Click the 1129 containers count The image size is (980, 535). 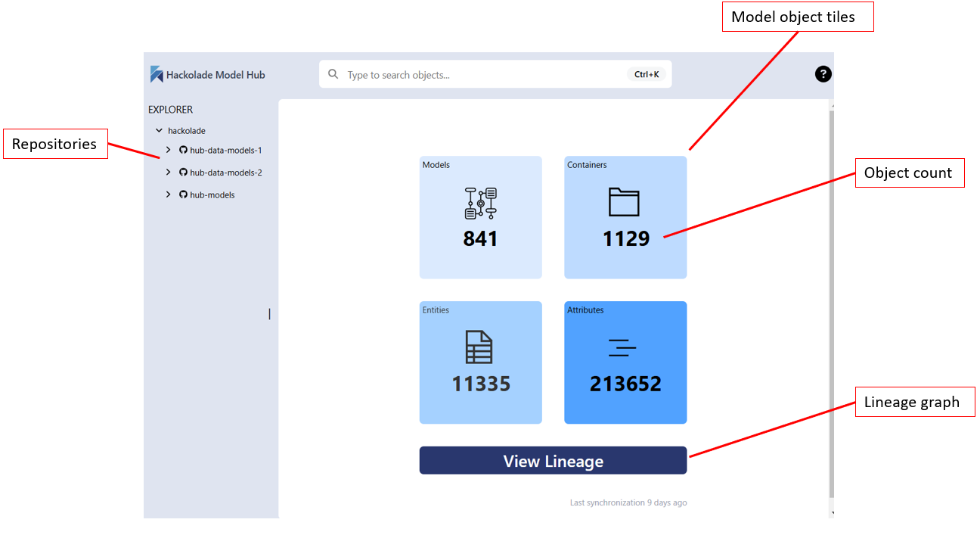point(626,239)
